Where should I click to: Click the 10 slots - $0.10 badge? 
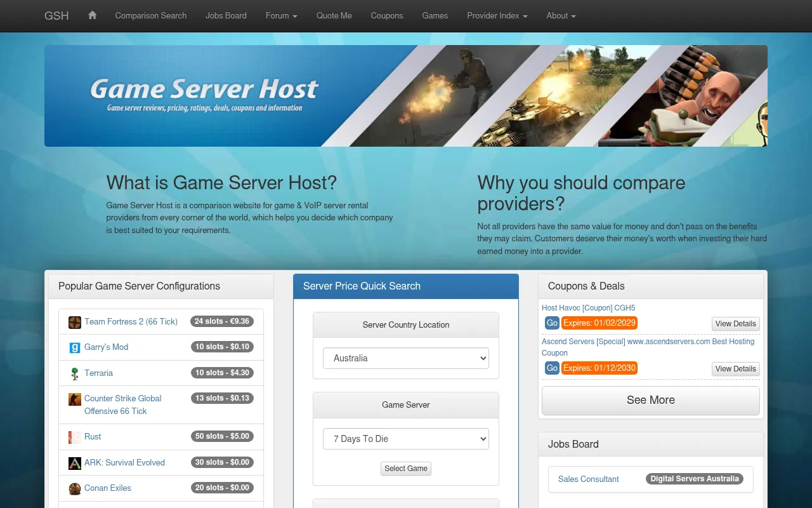(x=222, y=347)
